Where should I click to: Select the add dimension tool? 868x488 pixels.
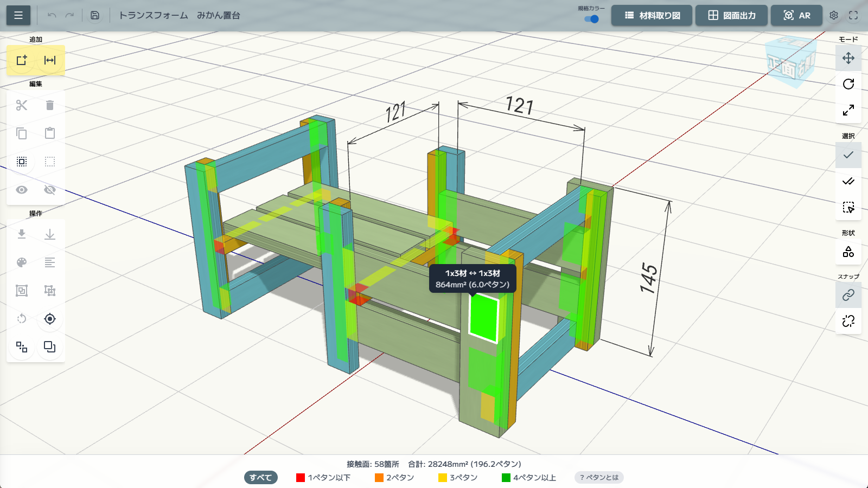coord(50,60)
